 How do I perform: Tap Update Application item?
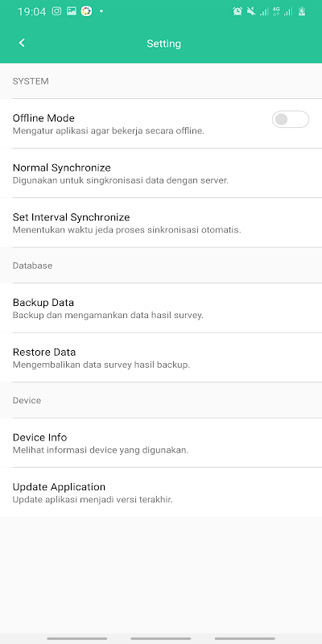pos(161,493)
